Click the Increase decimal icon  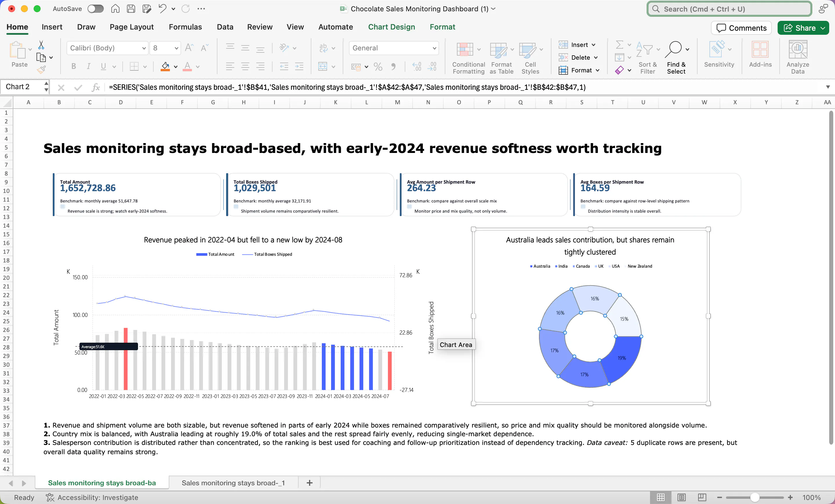(x=416, y=66)
